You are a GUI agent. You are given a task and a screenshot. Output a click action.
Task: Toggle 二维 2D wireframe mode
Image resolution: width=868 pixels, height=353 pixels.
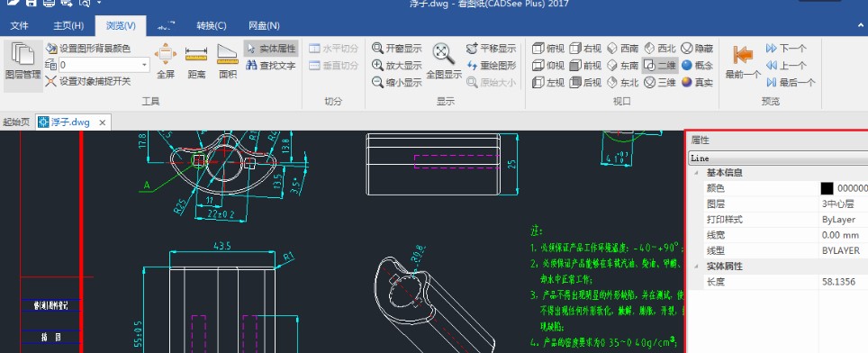pyautogui.click(x=660, y=66)
